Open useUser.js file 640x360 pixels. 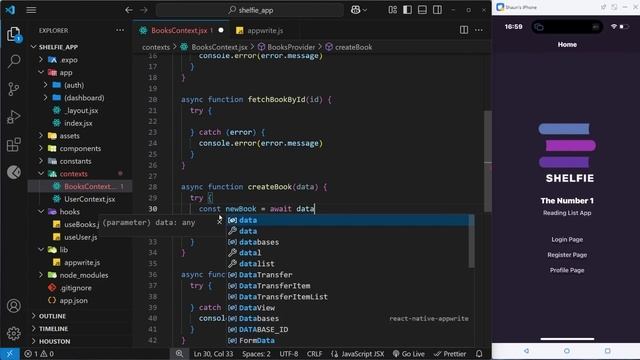[80, 237]
